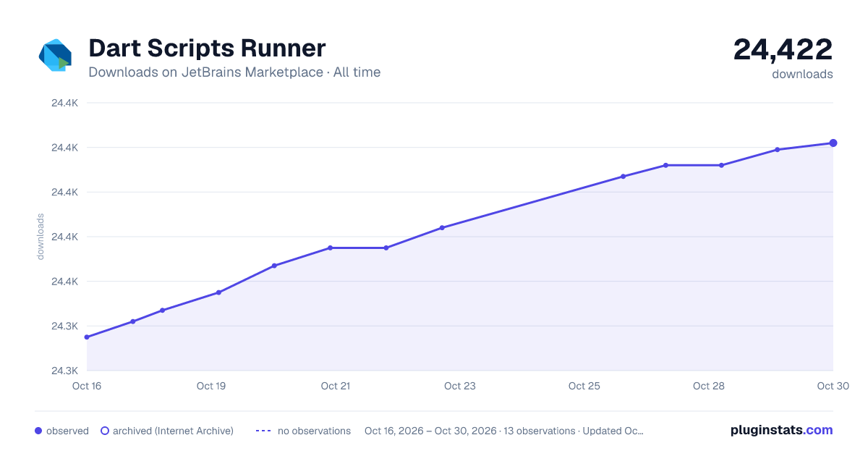868x456 pixels.
Task: Click the Oct 23 x-axis label
Action: 460,386
